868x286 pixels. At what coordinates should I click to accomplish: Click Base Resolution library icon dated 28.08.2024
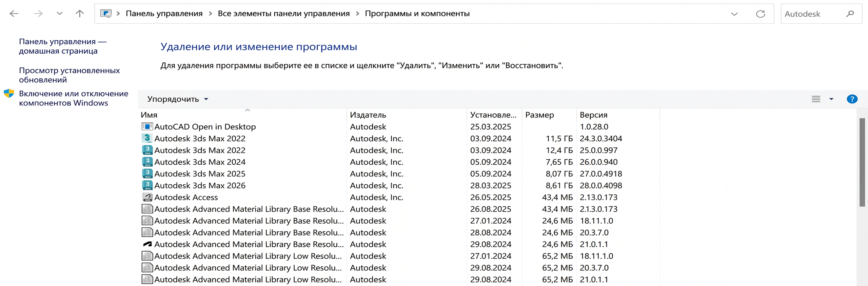point(147,232)
